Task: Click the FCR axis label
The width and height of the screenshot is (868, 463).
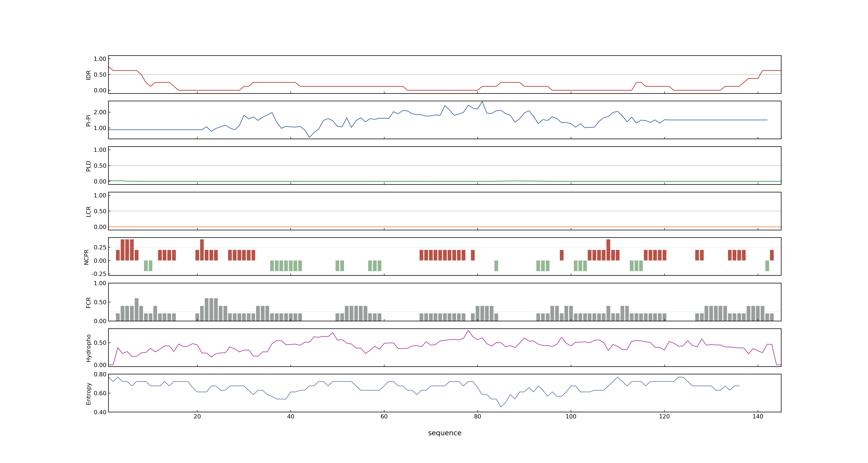Action: (89, 303)
